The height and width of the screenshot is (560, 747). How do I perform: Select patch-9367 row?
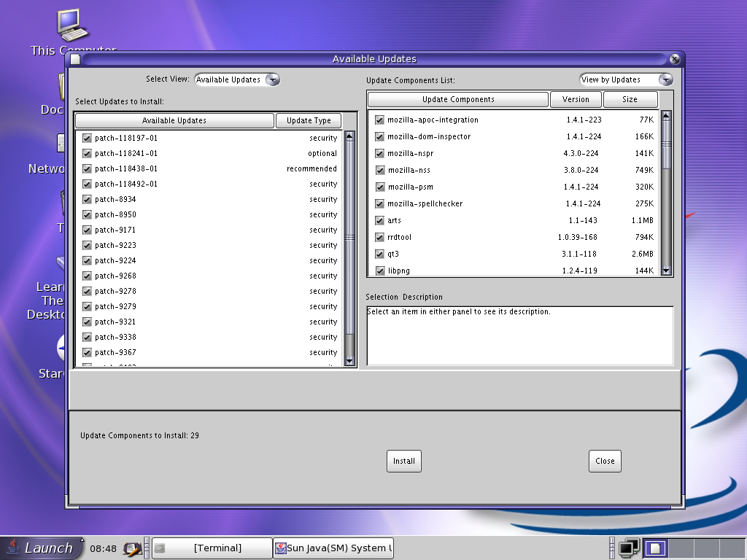click(209, 352)
